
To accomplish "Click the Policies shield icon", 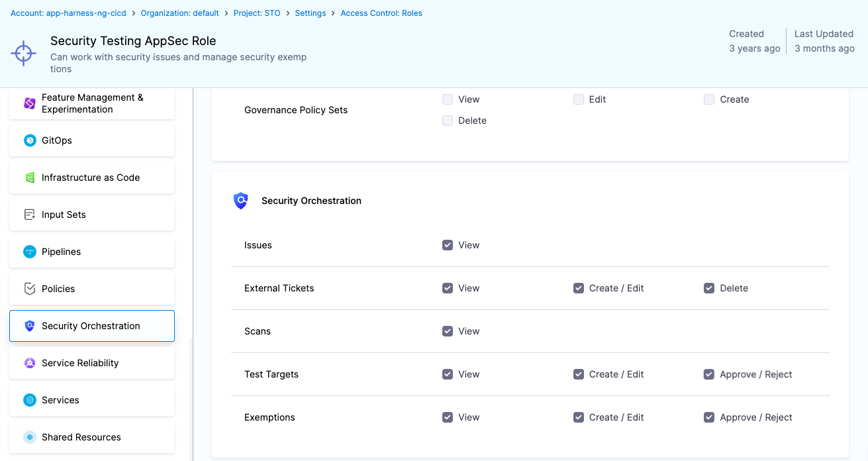I will tap(30, 289).
